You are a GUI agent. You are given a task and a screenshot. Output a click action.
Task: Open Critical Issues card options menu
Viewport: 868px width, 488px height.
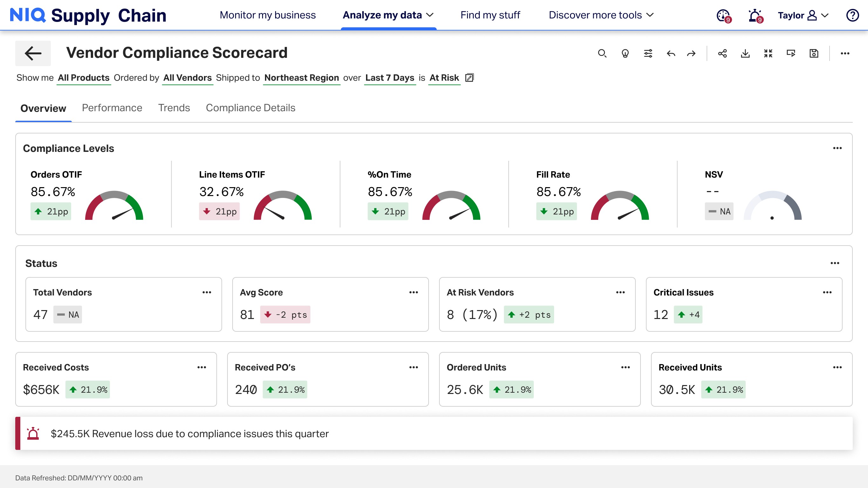point(827,292)
